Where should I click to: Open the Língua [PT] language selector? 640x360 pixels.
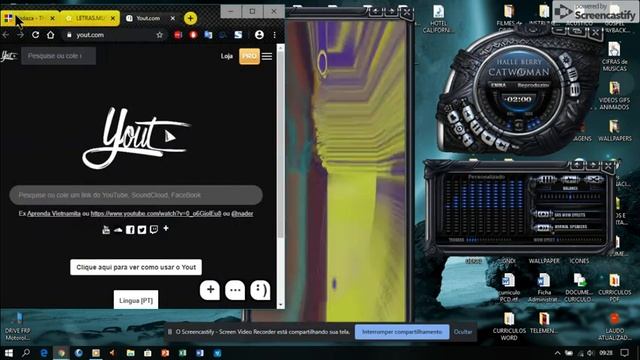tap(136, 300)
